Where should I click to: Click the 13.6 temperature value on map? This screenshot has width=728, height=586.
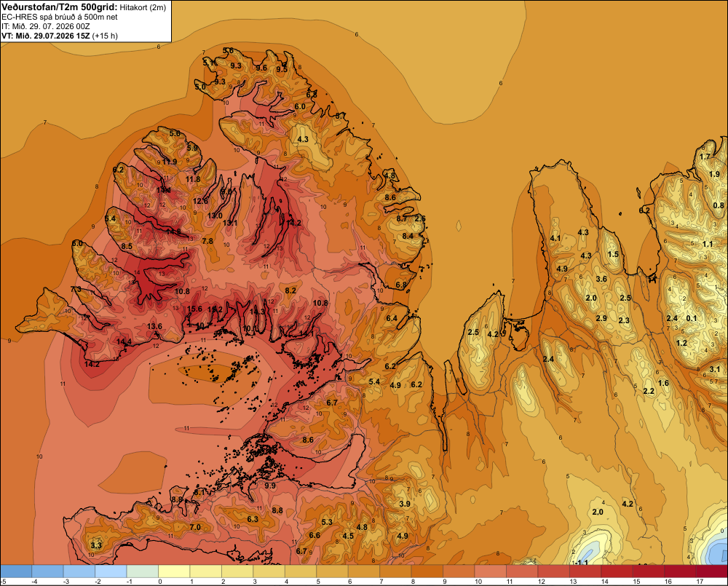point(154,326)
